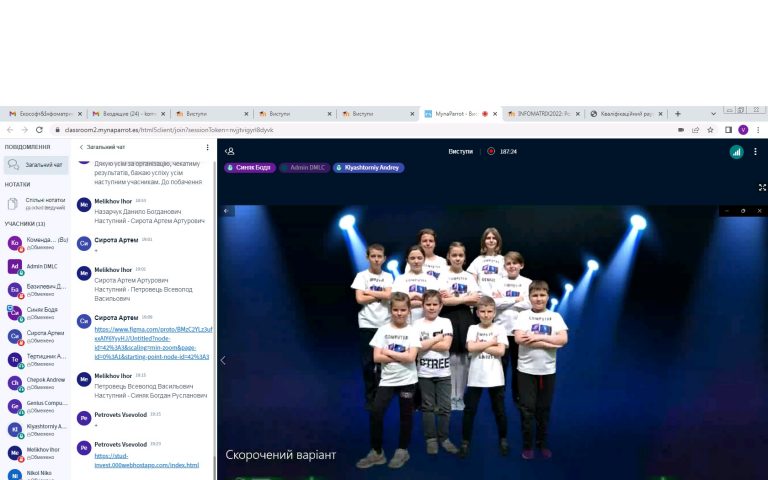Open the three-dot options menu in meeting header
The height and width of the screenshot is (480, 768).
click(x=755, y=151)
